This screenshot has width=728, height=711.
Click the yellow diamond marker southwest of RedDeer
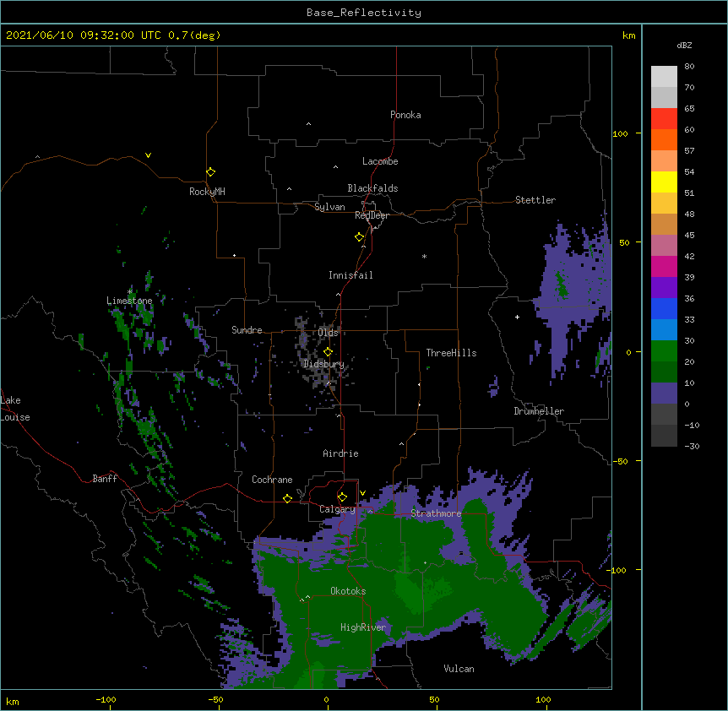(x=359, y=237)
